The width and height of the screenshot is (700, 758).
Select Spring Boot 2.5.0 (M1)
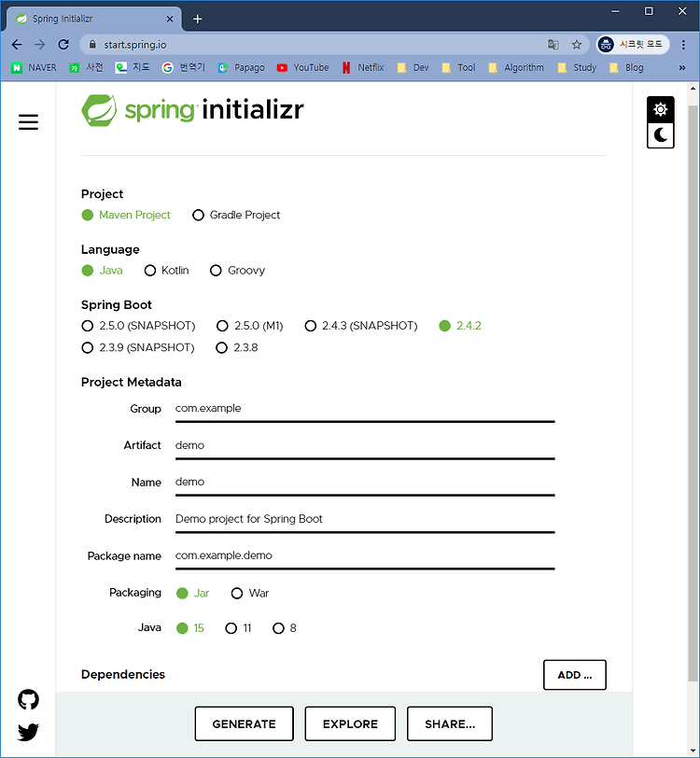coord(249,326)
